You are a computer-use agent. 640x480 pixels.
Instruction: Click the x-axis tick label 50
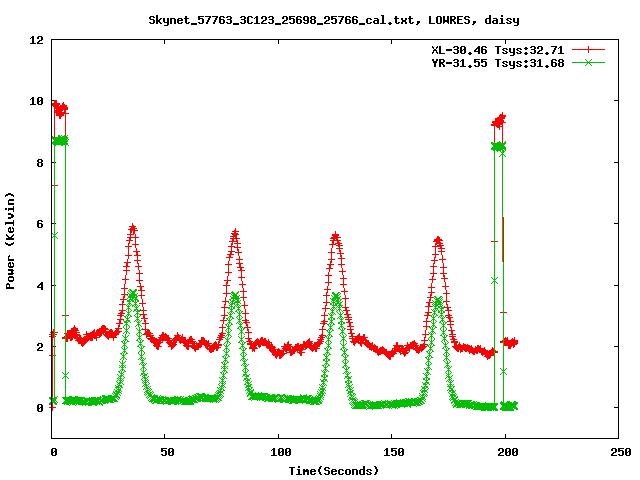[167, 452]
